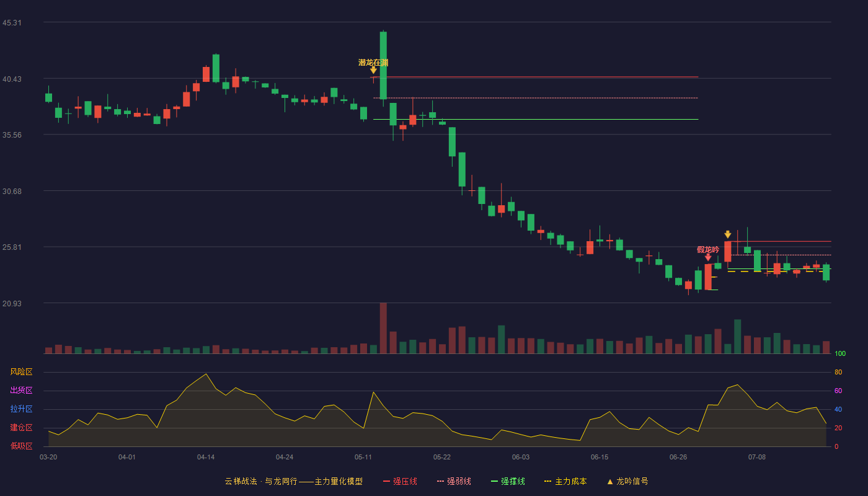Viewport: 868px width, 496px height.
Task: Click the magenta 60 indicator axis value
Action: 838,391
